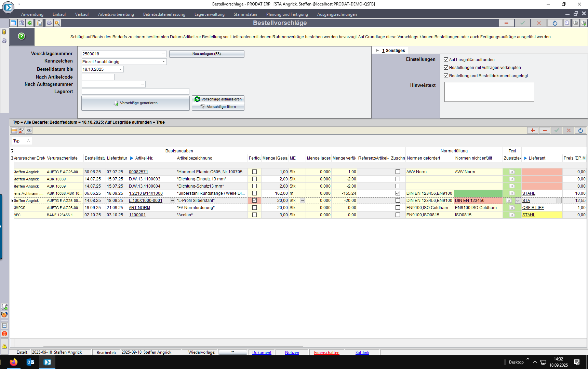The image size is (588, 369).
Task: Click the Hinweistext text box
Action: [x=489, y=92]
